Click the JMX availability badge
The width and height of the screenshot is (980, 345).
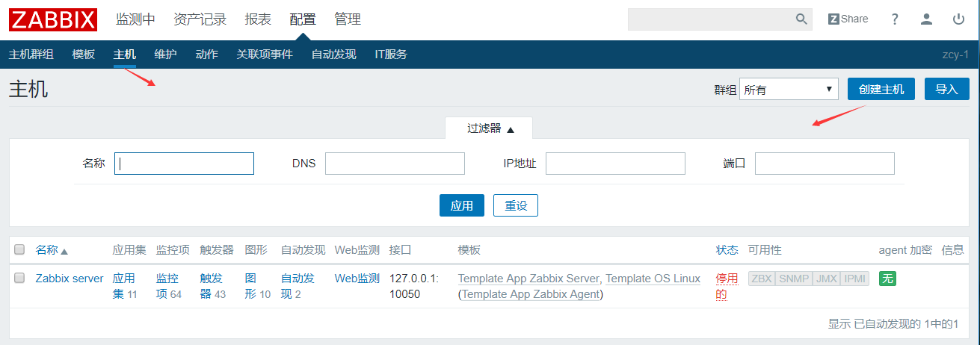point(826,279)
